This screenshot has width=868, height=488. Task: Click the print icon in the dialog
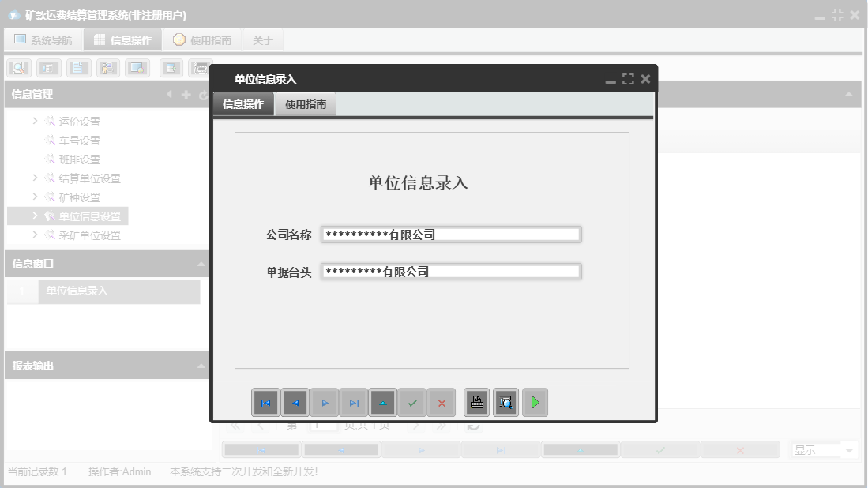476,402
